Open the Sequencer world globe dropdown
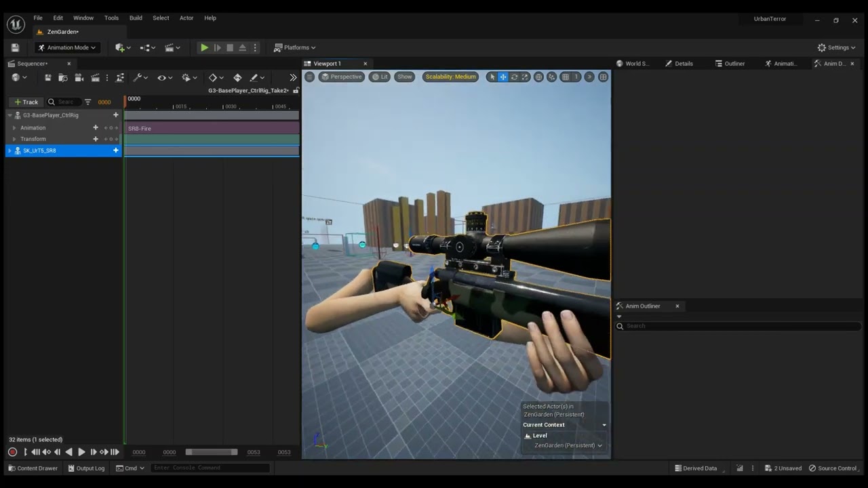 [19, 78]
